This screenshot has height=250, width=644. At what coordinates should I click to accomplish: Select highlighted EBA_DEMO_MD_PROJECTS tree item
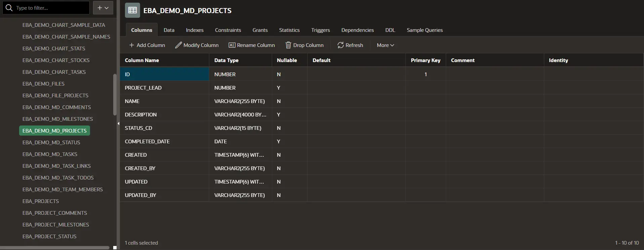point(54,131)
